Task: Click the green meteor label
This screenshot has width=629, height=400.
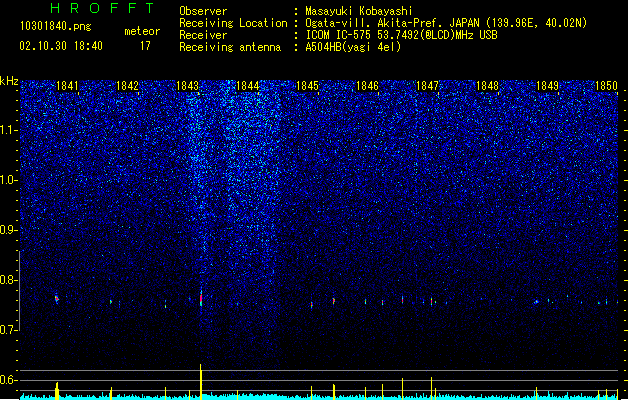Action: [x=142, y=31]
